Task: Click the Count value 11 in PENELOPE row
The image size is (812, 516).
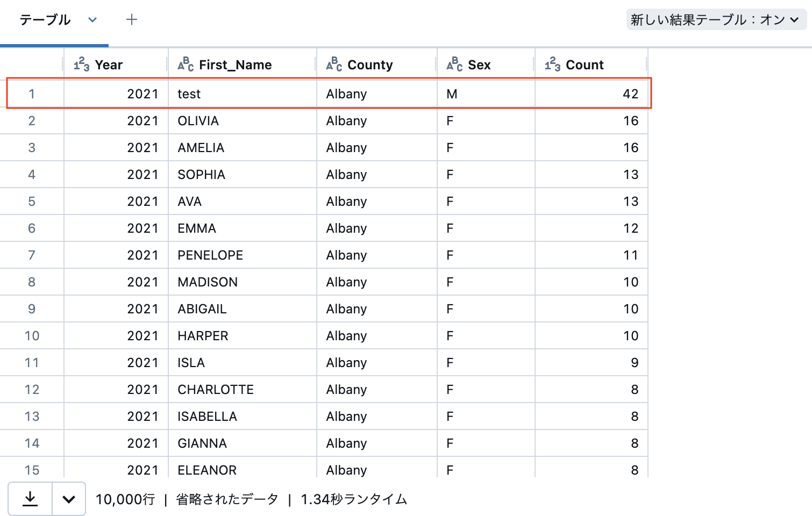Action: tap(631, 255)
